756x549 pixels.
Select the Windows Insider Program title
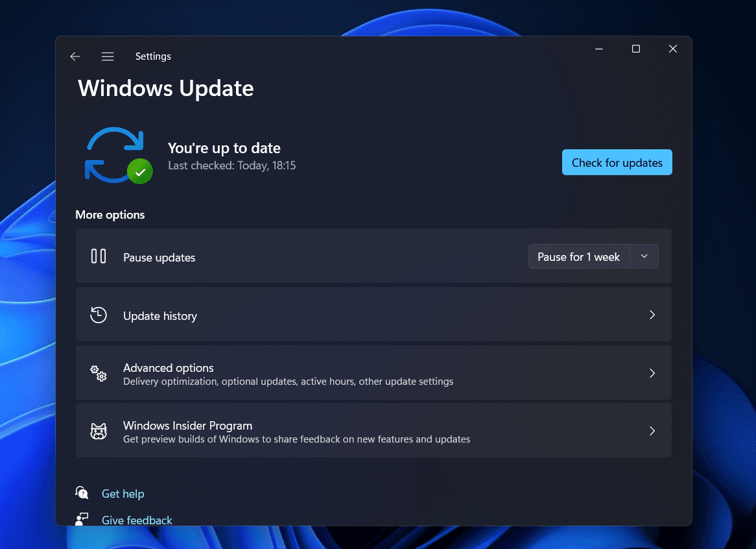(x=187, y=426)
